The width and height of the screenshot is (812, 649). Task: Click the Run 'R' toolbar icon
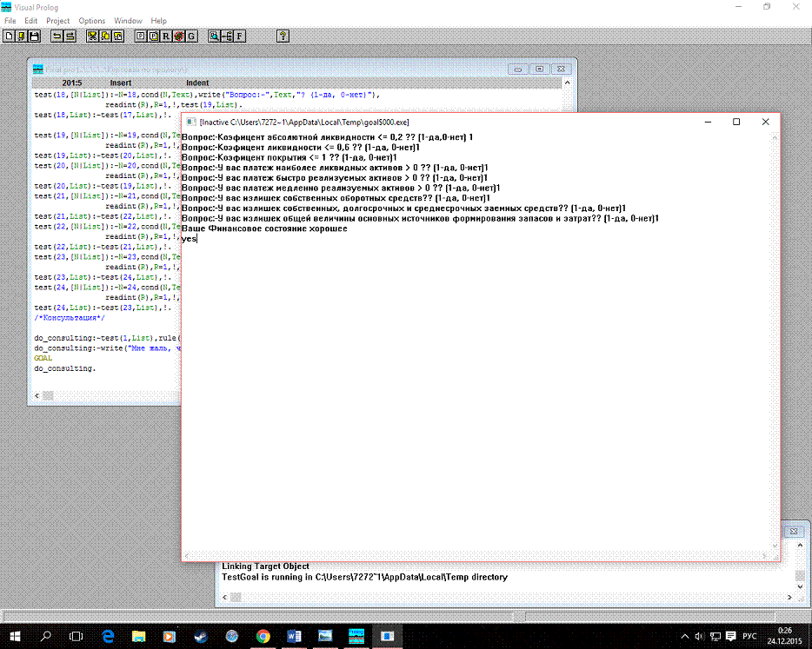(165, 36)
